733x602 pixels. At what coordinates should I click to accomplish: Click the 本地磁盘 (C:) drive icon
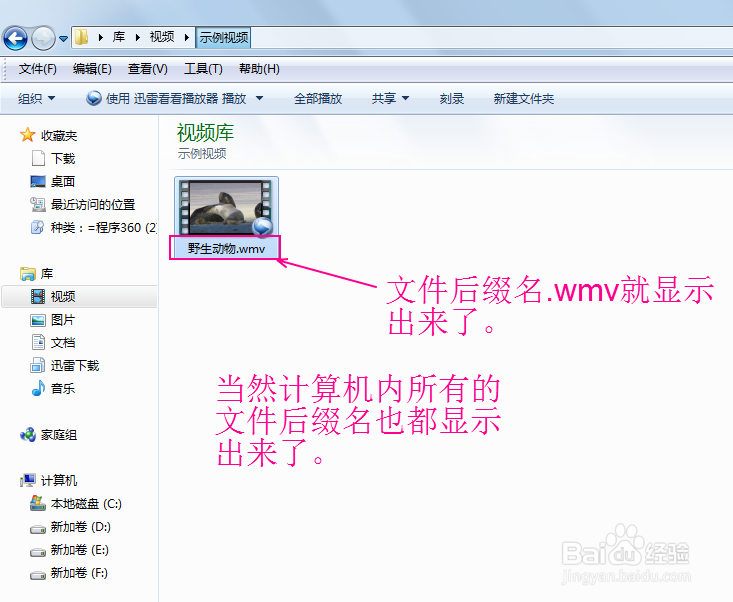point(37,503)
